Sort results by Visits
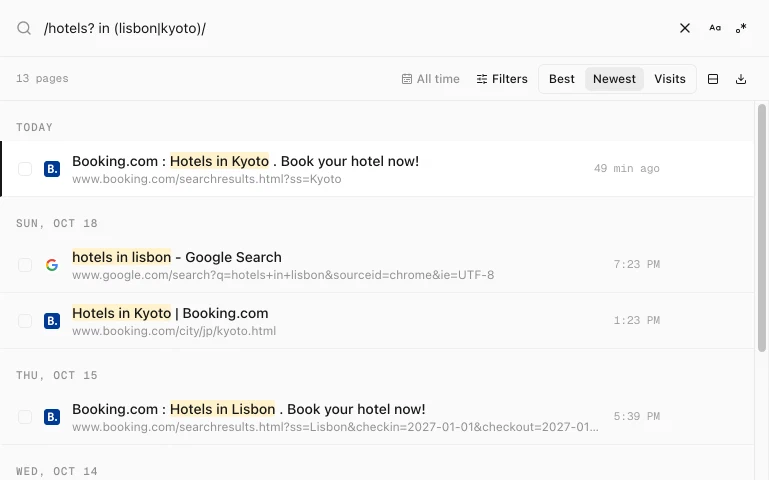Screen dimensions: 769x480 click(x=669, y=79)
